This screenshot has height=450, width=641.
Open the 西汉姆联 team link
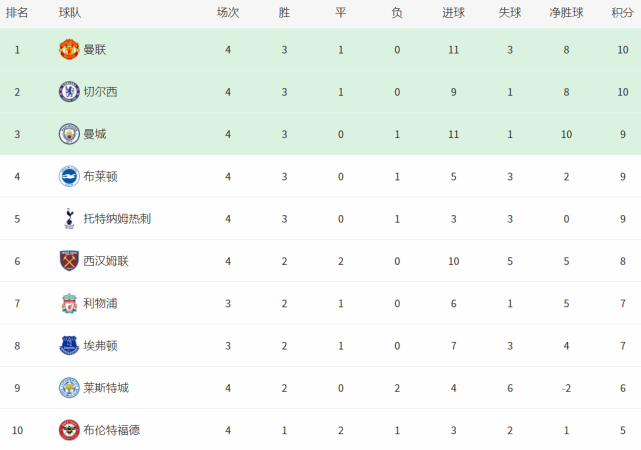[x=106, y=261]
